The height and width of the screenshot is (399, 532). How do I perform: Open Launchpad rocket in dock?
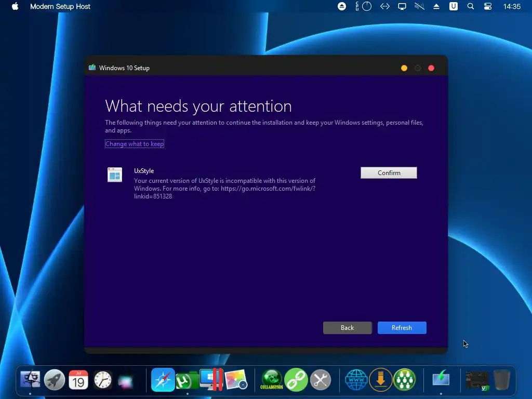(54, 379)
